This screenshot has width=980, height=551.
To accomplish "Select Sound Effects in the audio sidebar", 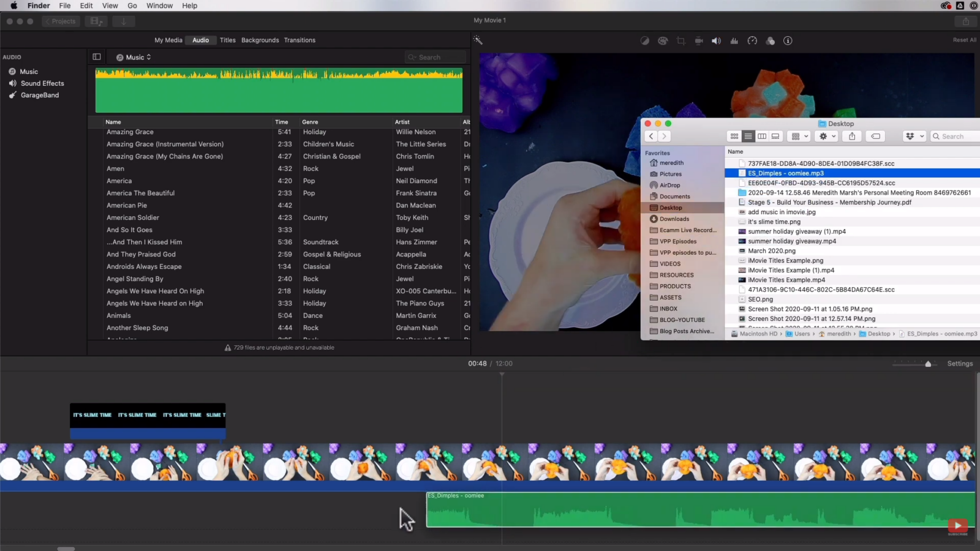I will point(42,83).
